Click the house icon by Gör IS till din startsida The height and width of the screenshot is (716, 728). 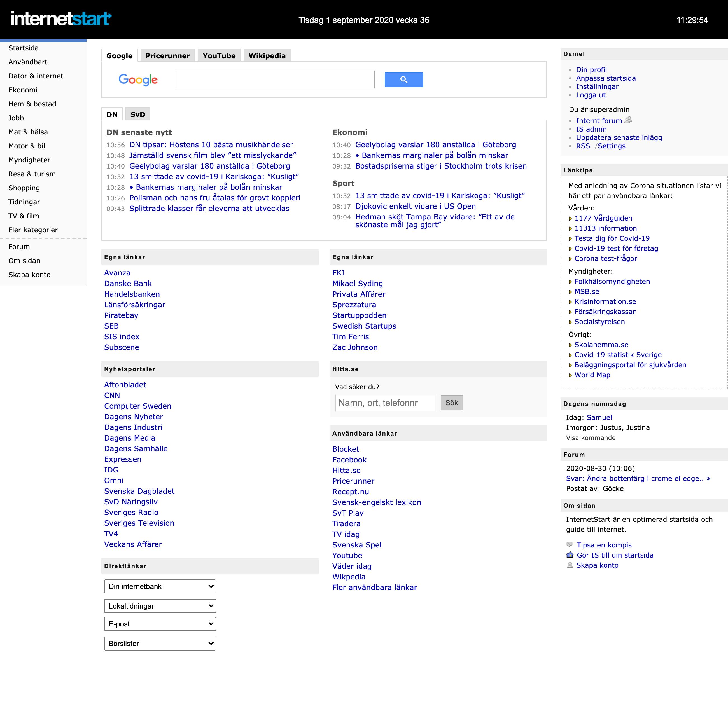(570, 555)
